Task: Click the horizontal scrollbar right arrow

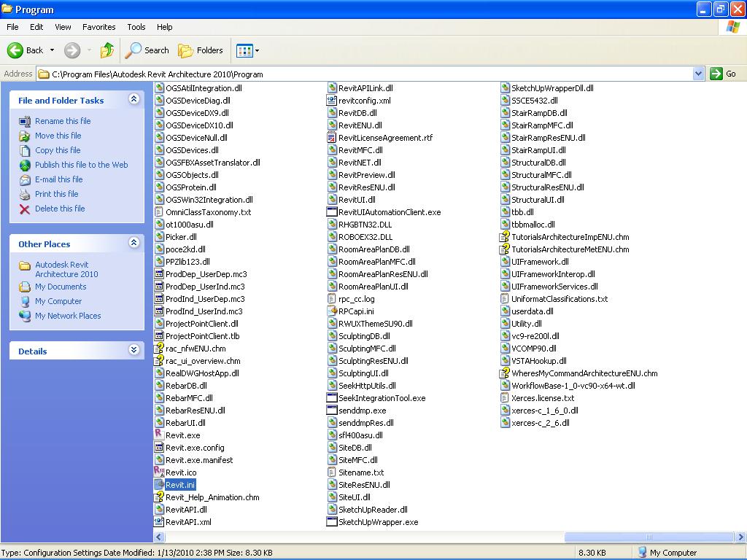Action: click(740, 537)
